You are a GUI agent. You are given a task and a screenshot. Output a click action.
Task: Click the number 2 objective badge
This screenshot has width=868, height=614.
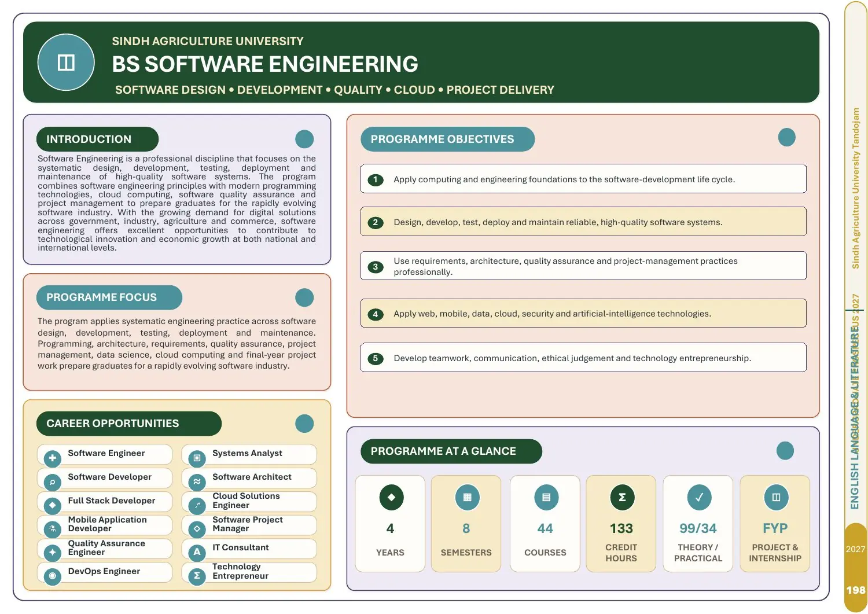pyautogui.click(x=376, y=222)
